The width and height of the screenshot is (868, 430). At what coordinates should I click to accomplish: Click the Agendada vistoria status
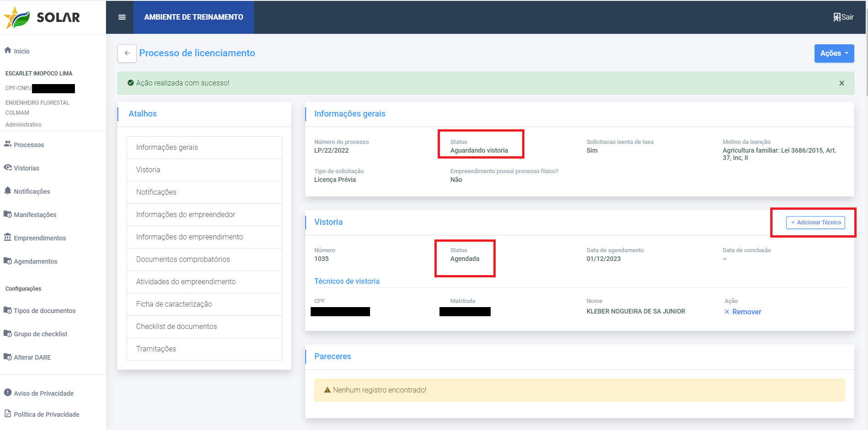click(x=465, y=259)
